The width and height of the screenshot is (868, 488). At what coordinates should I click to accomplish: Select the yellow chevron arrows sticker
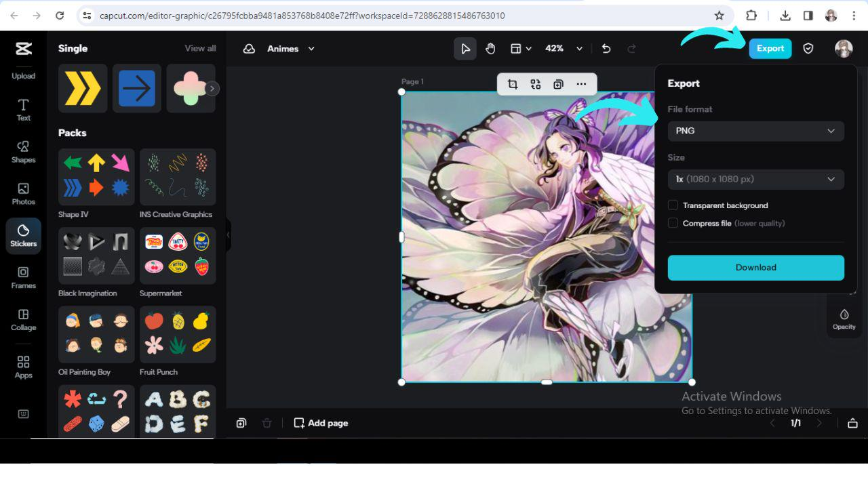pos(83,88)
